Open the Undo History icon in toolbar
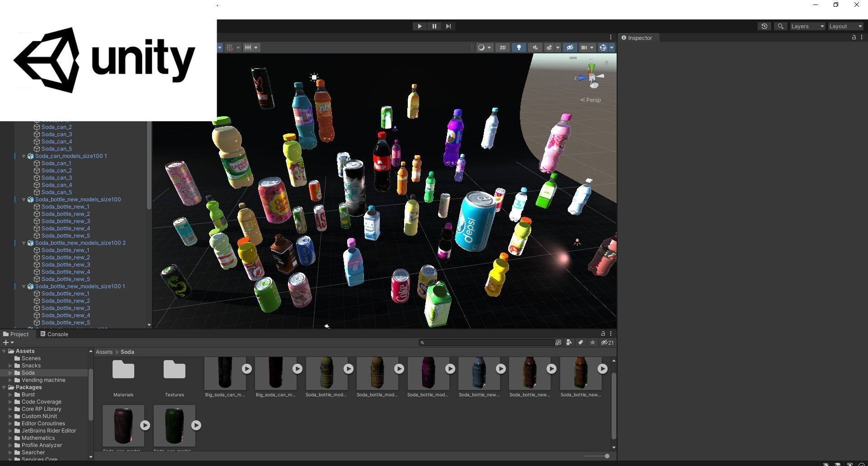This screenshot has height=466, width=868. click(x=764, y=26)
